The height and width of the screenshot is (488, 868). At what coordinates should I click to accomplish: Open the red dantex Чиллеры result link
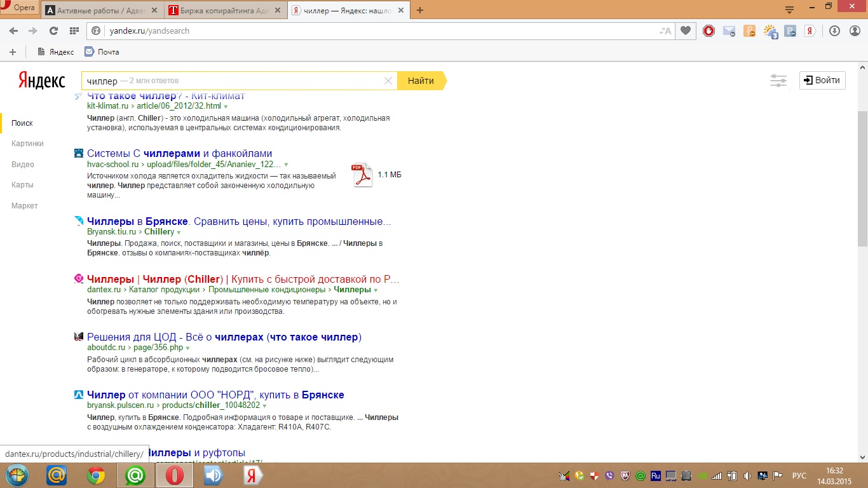(243, 279)
